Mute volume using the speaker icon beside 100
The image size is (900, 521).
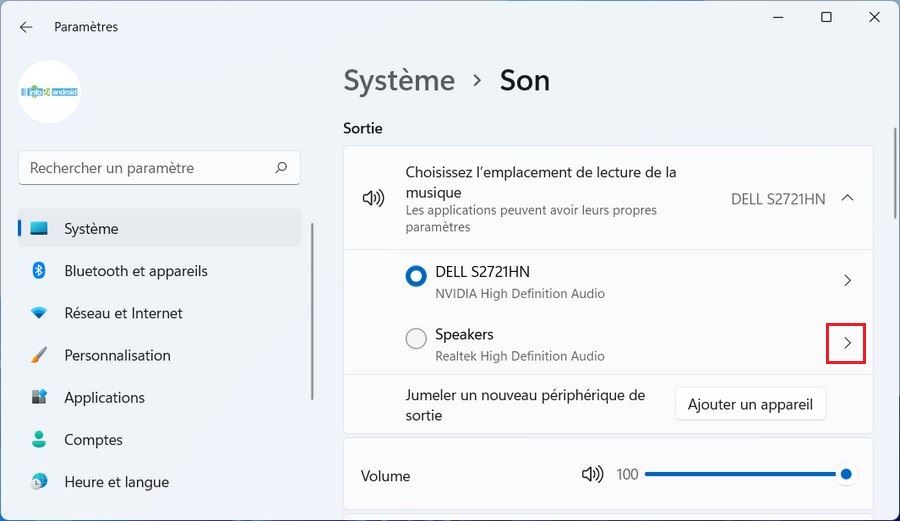coord(593,474)
